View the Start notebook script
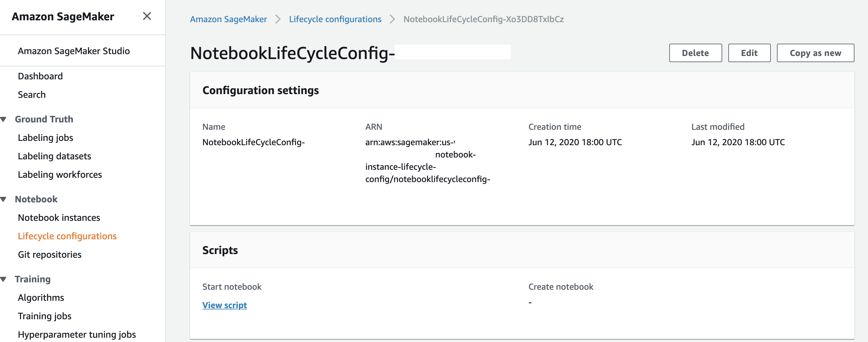The image size is (868, 342). [225, 305]
